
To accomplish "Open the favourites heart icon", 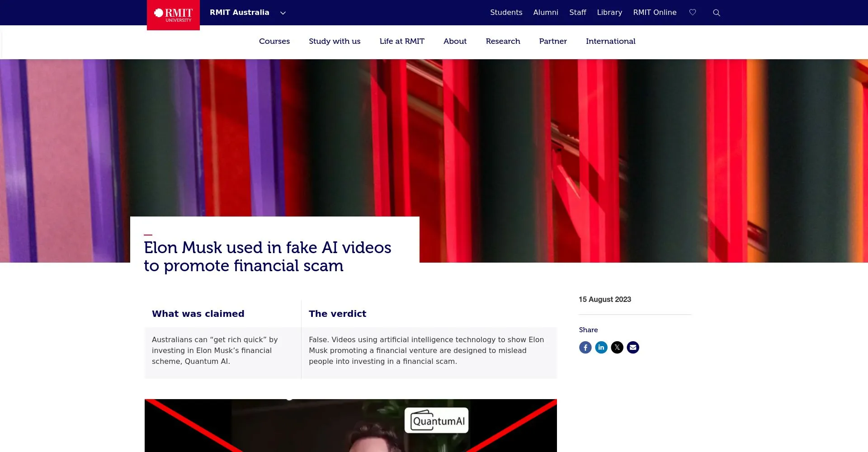I will pyautogui.click(x=693, y=13).
